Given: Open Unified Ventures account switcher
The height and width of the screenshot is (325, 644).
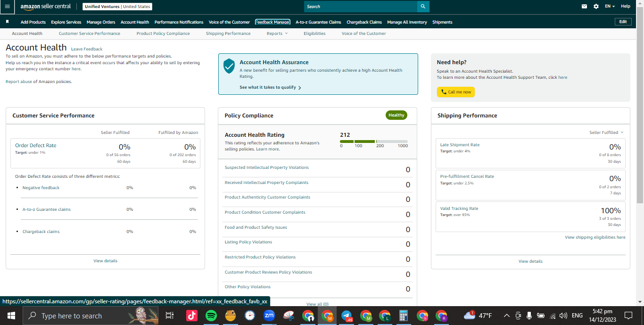Looking at the screenshot, I should [x=117, y=7].
